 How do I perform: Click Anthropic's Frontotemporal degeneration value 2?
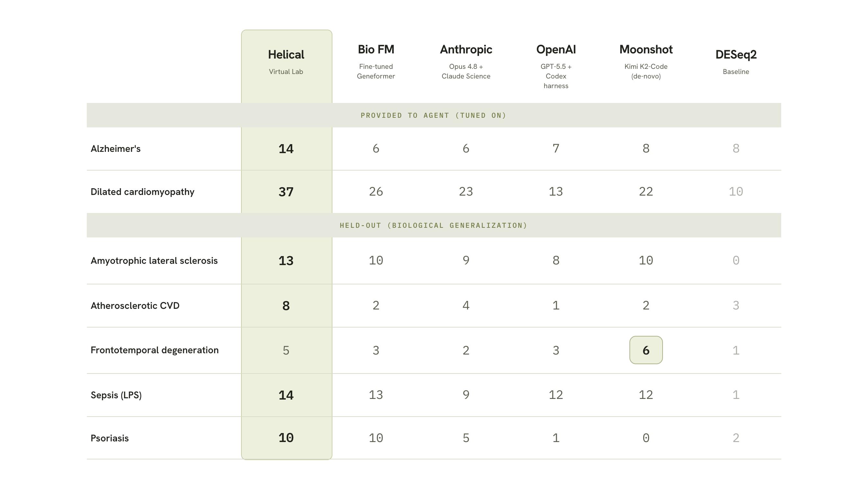click(x=466, y=351)
